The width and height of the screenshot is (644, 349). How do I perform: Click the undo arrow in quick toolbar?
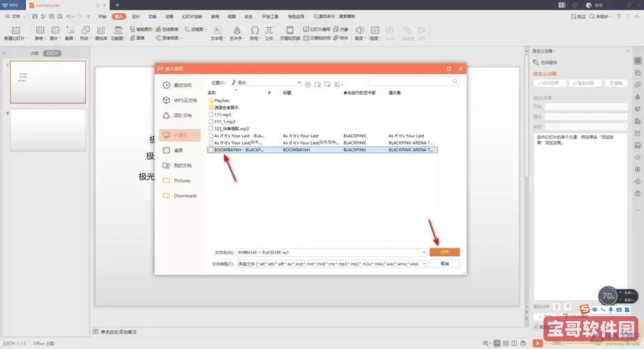[x=68, y=17]
